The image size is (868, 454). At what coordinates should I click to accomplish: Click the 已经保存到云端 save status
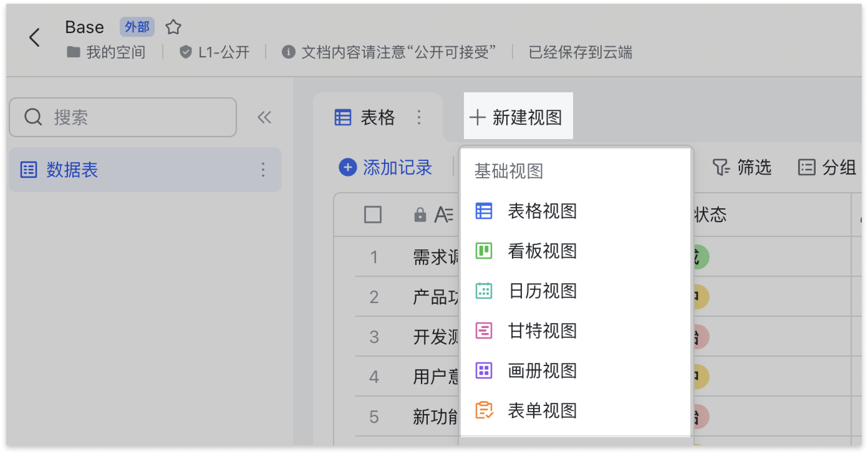coord(580,52)
